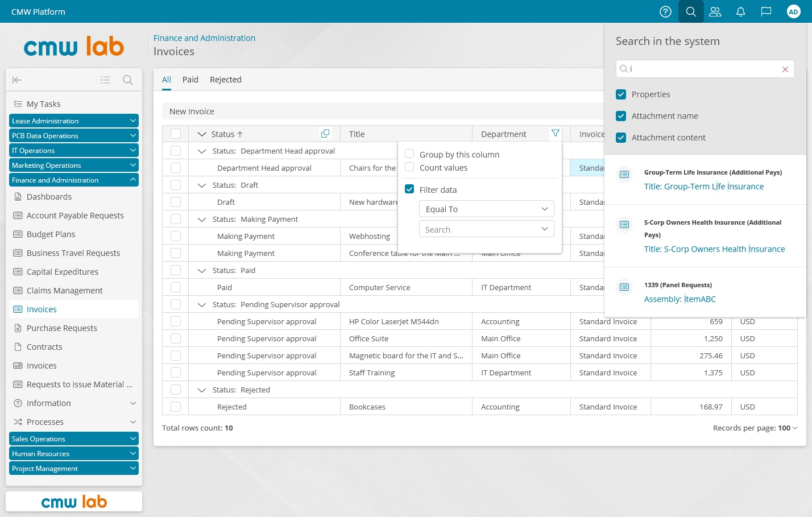This screenshot has height=517, width=812.
Task: Open the filter Search value dropdown
Action: point(487,229)
